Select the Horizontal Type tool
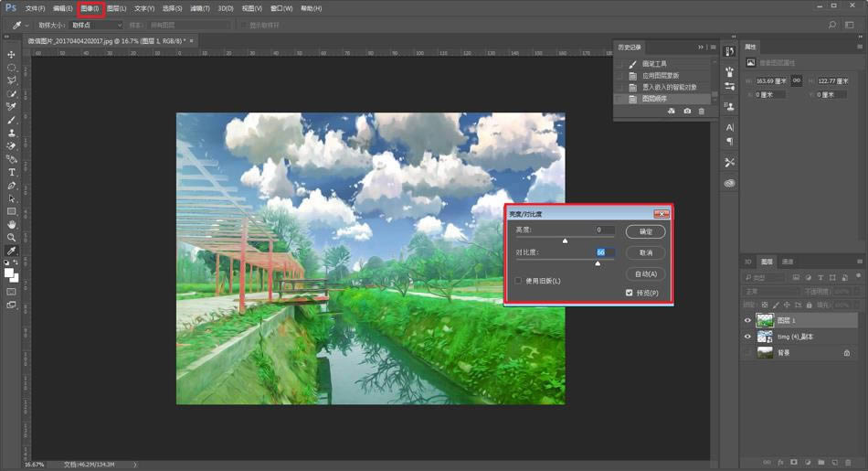This screenshot has width=868, height=471. tap(12, 172)
